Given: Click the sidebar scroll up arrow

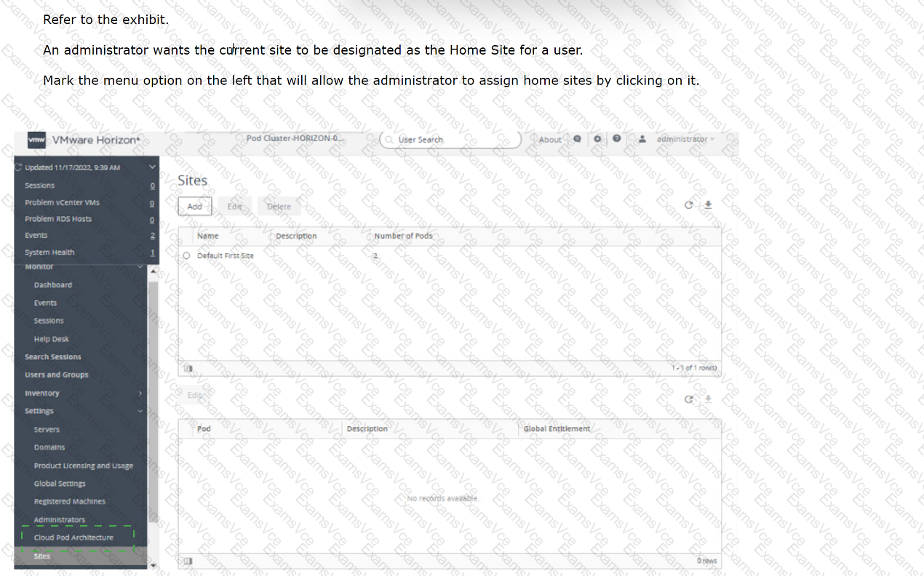Looking at the screenshot, I should pyautogui.click(x=153, y=271).
